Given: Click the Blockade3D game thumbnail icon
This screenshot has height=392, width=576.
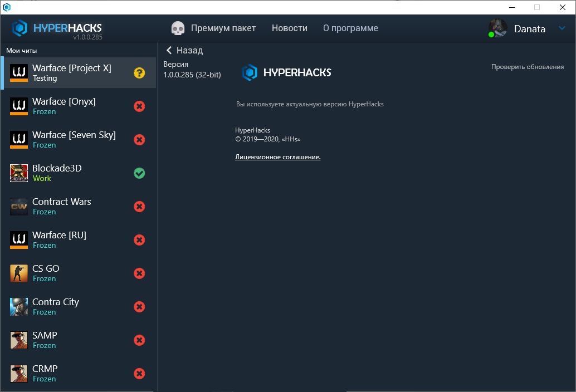Looking at the screenshot, I should tap(19, 173).
